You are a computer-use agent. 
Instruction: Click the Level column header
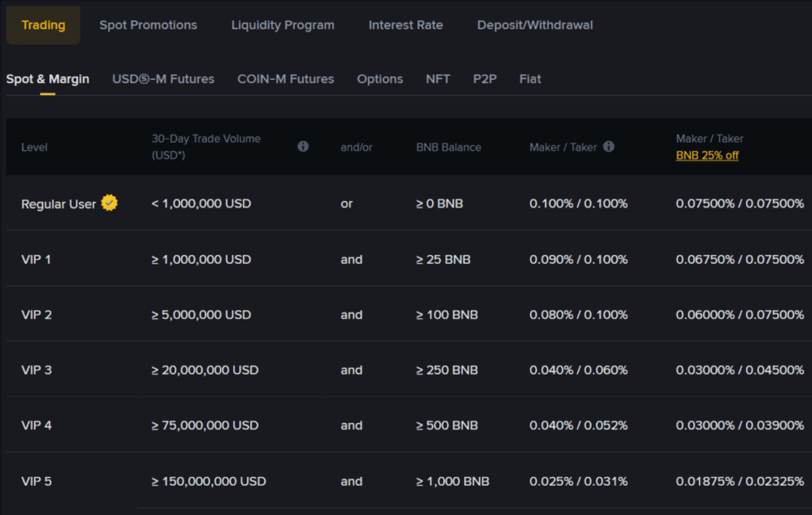point(34,147)
